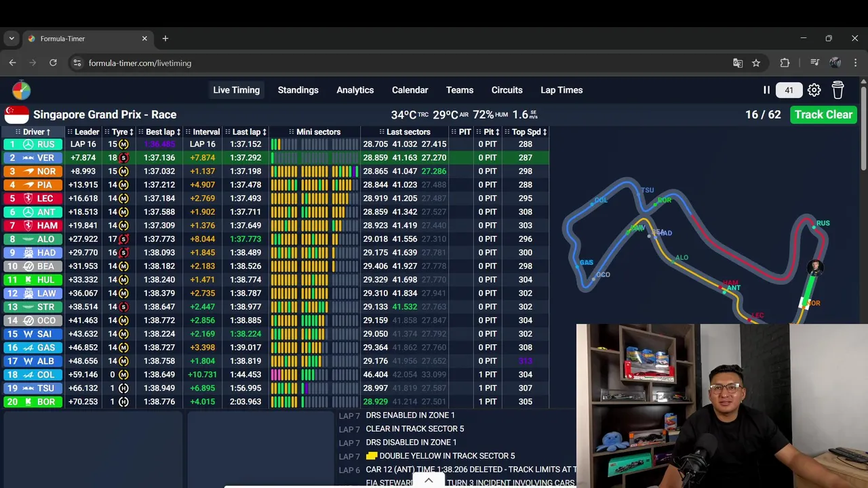868x488 pixels.
Task: Click the Alpine logo in GAS row
Action: point(28,348)
